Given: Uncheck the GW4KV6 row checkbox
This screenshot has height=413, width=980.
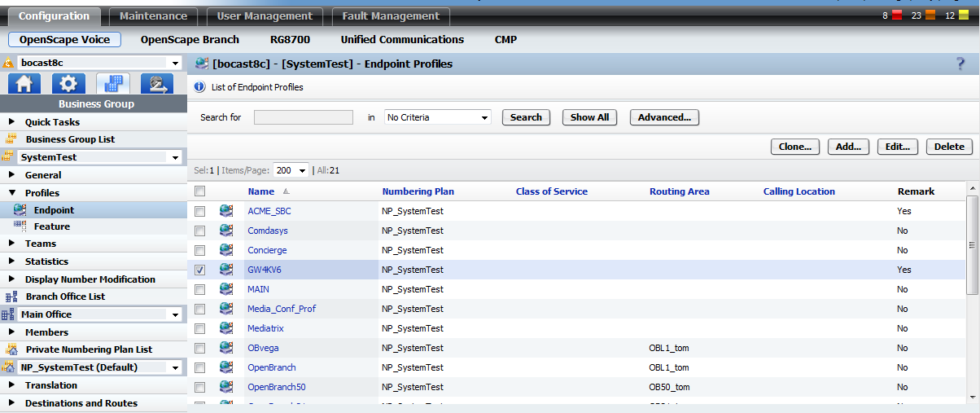Looking at the screenshot, I should click(x=199, y=270).
